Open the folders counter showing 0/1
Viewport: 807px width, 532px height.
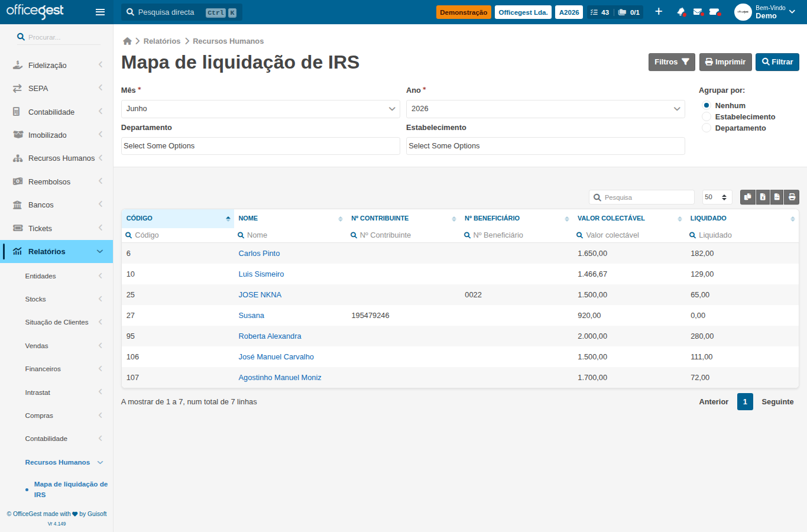[629, 12]
